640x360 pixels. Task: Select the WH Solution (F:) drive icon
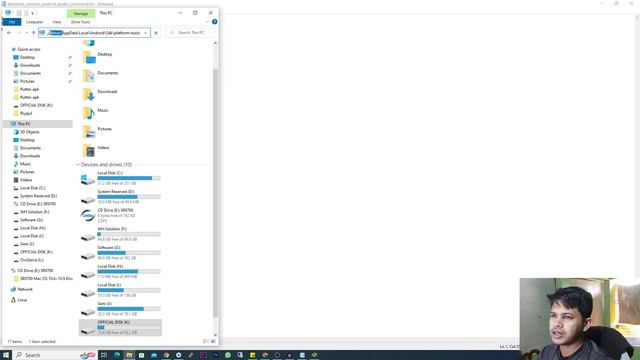point(88,237)
